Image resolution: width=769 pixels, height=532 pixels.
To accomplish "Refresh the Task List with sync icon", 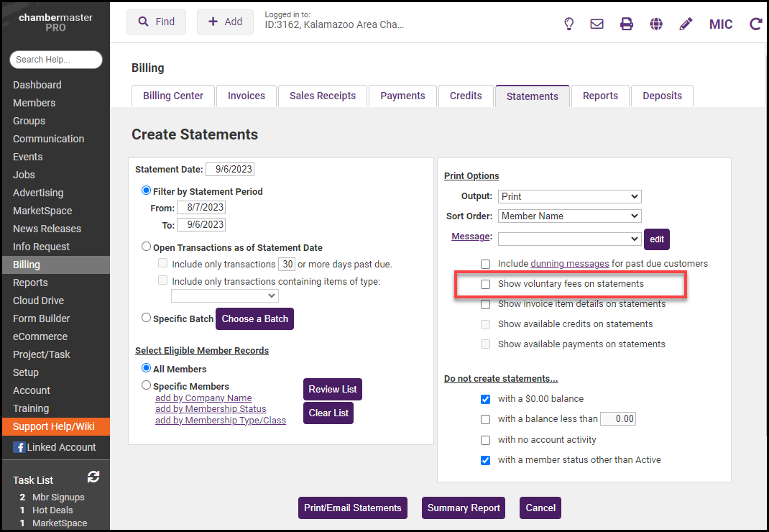I will tap(93, 477).
